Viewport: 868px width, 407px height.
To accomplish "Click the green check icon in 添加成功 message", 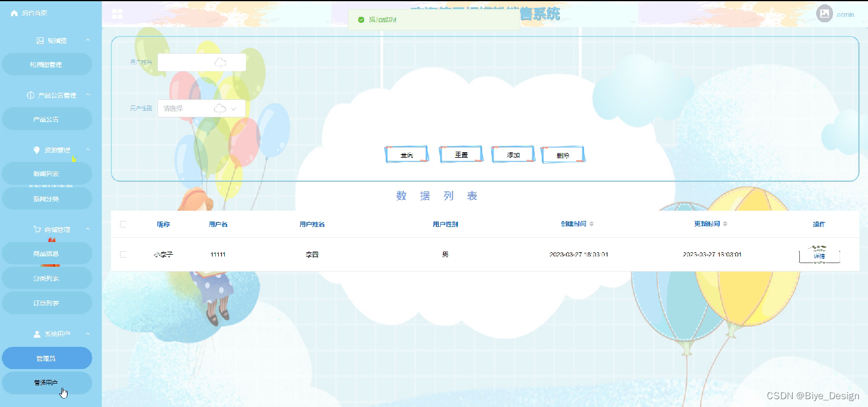I will click(x=361, y=20).
